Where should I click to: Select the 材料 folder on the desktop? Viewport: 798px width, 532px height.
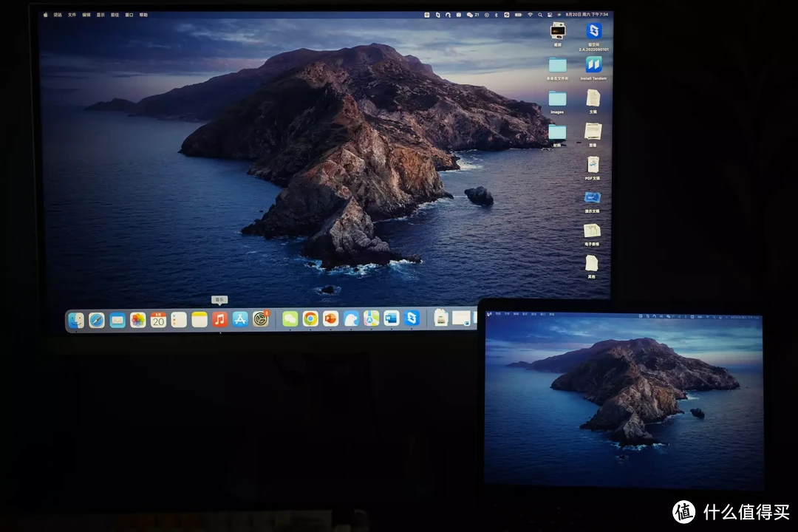(557, 135)
